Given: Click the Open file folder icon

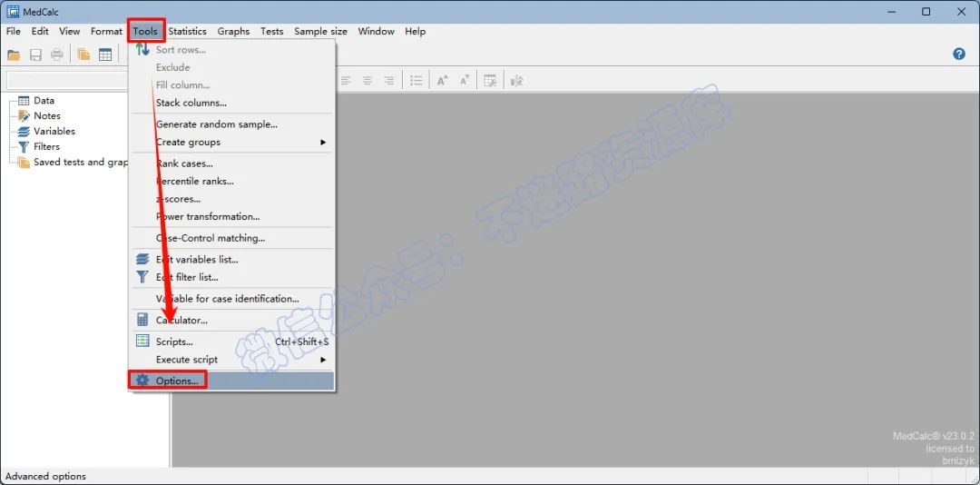Looking at the screenshot, I should coord(14,55).
